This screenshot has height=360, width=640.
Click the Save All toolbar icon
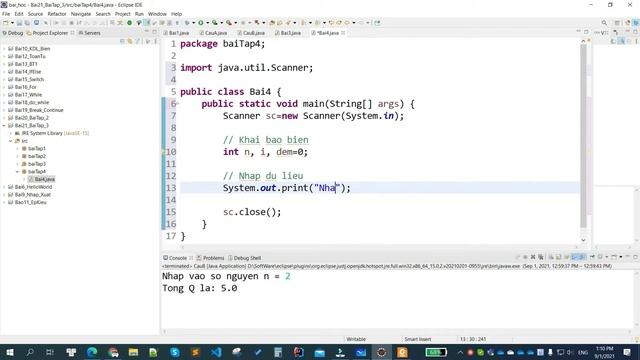pos(27,23)
